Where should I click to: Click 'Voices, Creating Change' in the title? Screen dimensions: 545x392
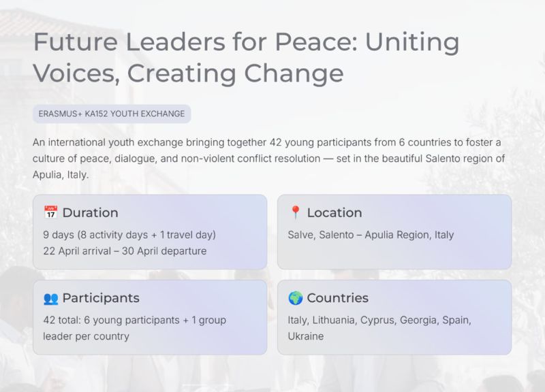(187, 73)
